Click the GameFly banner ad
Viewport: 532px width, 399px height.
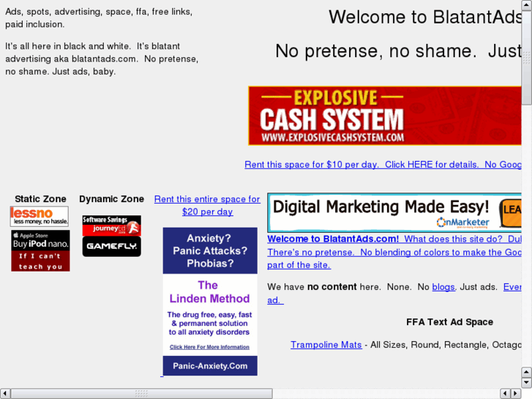coord(112,246)
